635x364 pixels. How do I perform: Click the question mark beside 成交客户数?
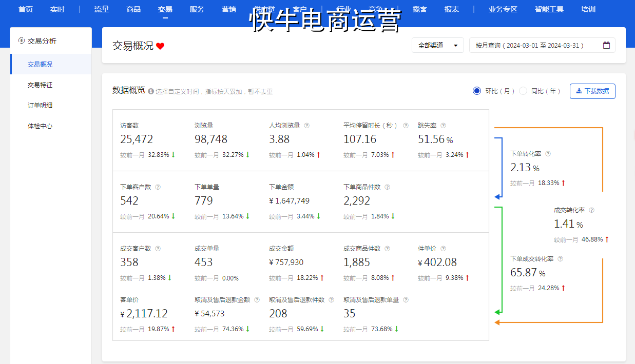158,248
